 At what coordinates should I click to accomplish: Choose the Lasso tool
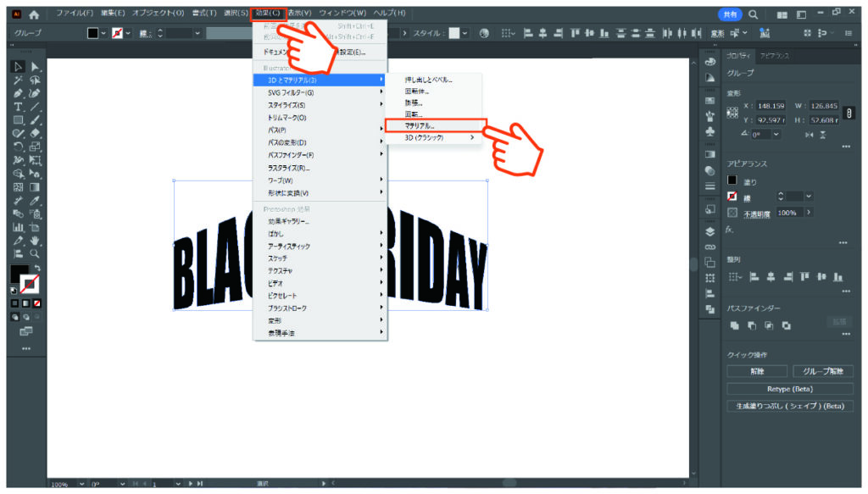[x=35, y=80]
